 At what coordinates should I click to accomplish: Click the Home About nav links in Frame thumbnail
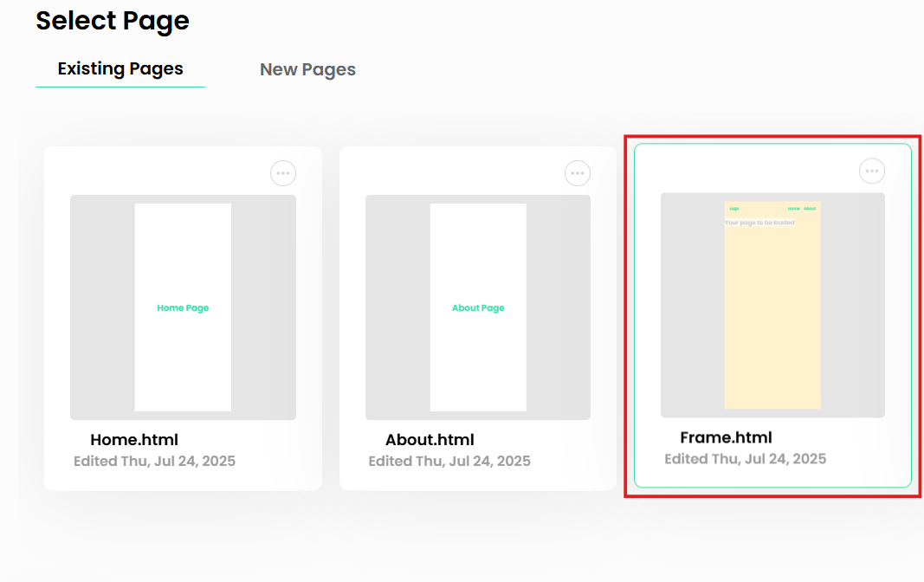tap(802, 209)
